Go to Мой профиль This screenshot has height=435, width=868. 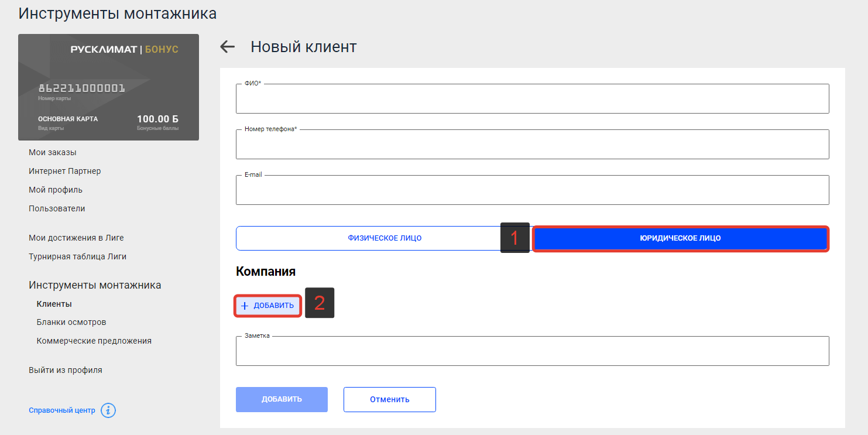click(x=56, y=190)
